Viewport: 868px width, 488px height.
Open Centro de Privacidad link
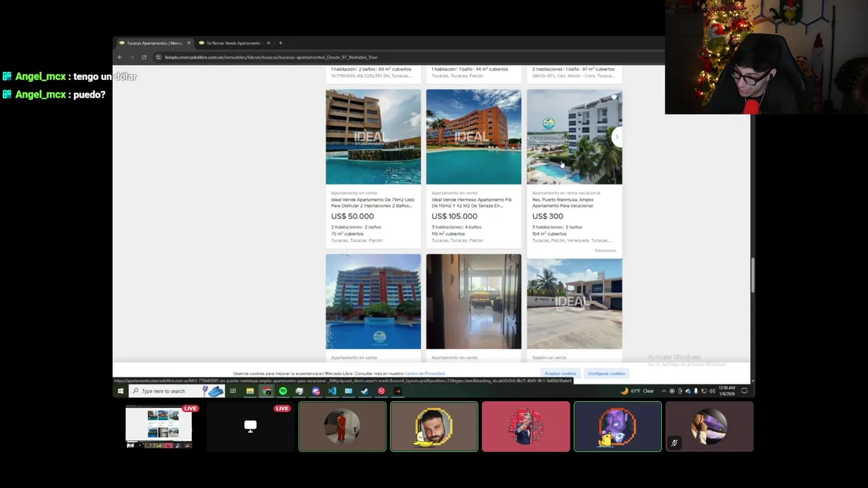(x=425, y=373)
